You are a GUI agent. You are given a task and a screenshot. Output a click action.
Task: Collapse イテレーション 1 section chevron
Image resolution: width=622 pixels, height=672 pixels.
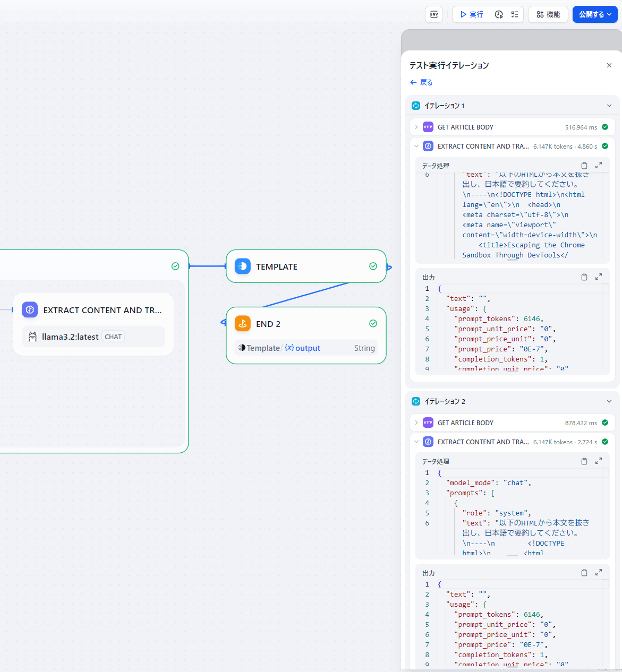tap(609, 106)
